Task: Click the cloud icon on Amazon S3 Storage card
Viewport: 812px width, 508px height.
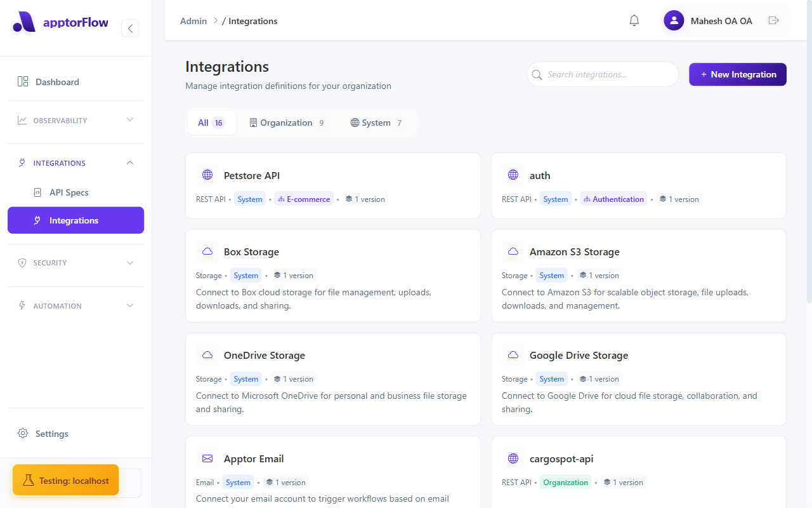Action: pos(513,251)
